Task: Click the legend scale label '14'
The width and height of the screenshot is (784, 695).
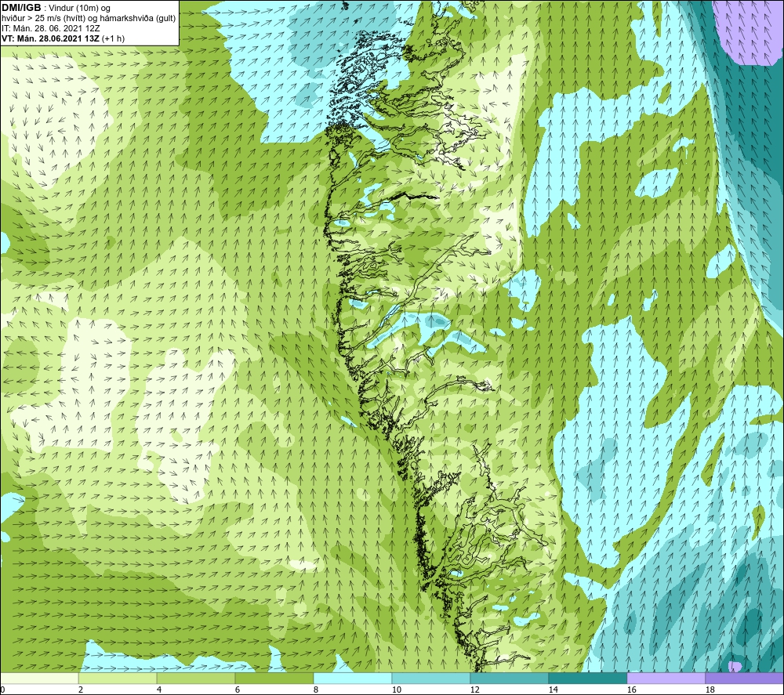Action: [553, 690]
